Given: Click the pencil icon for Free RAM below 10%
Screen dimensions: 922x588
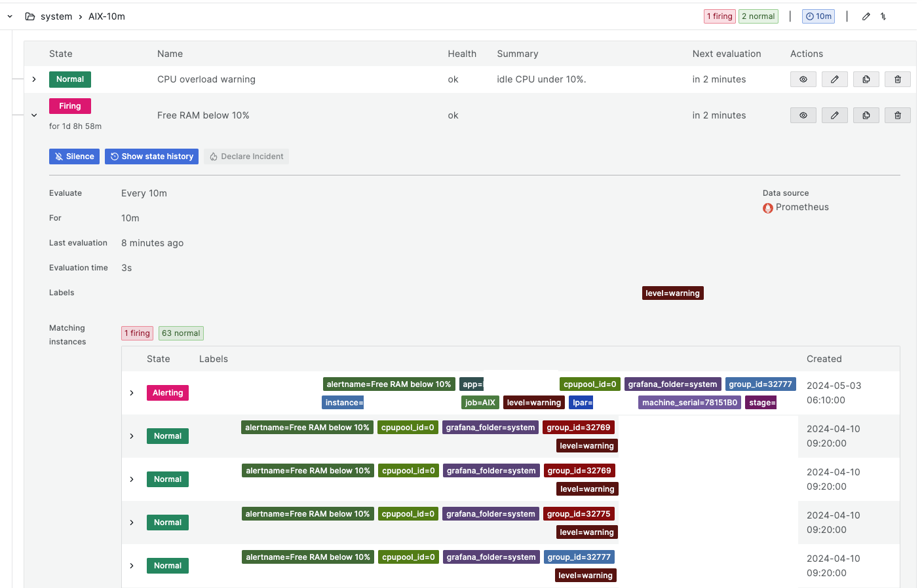Looking at the screenshot, I should pos(834,115).
